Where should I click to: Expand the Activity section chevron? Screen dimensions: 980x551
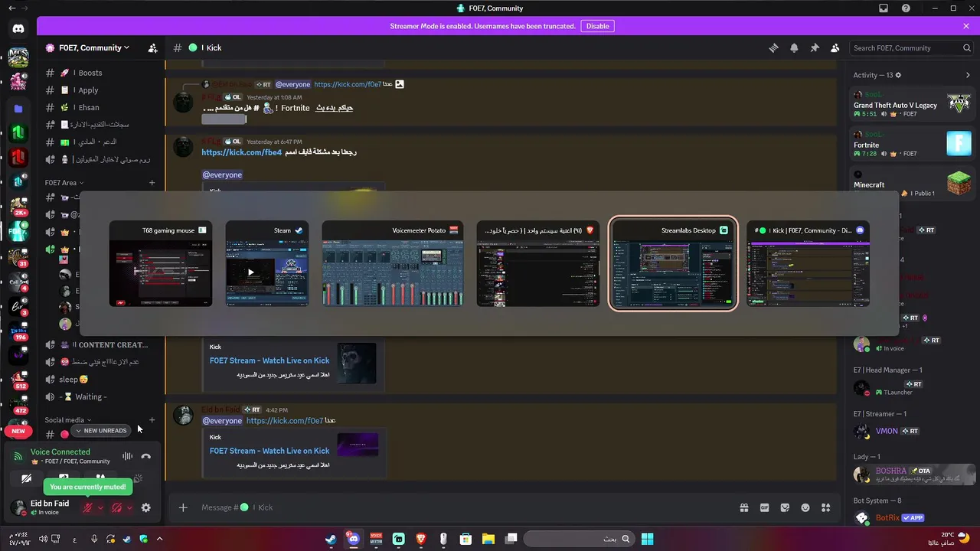(969, 75)
